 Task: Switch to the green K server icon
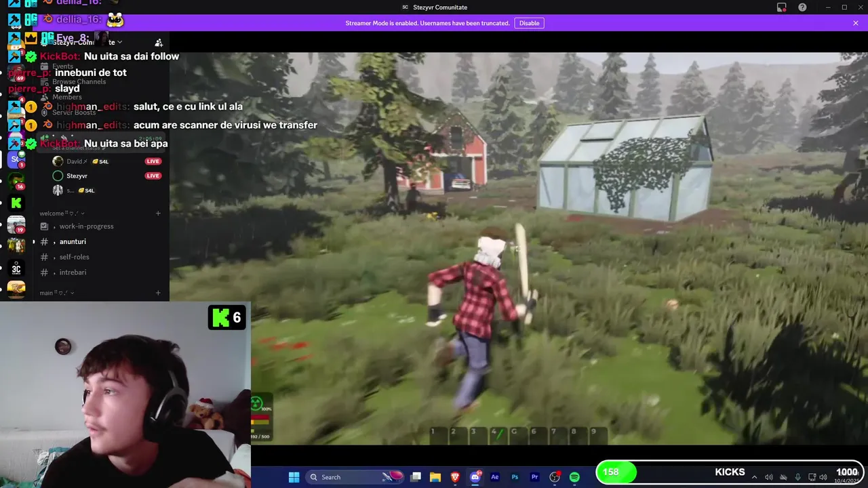point(16,203)
